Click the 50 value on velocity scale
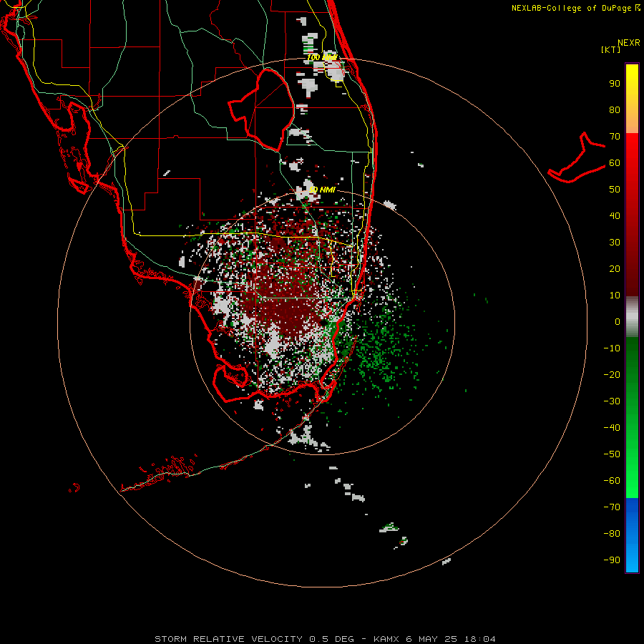644x644 pixels. (x=615, y=190)
